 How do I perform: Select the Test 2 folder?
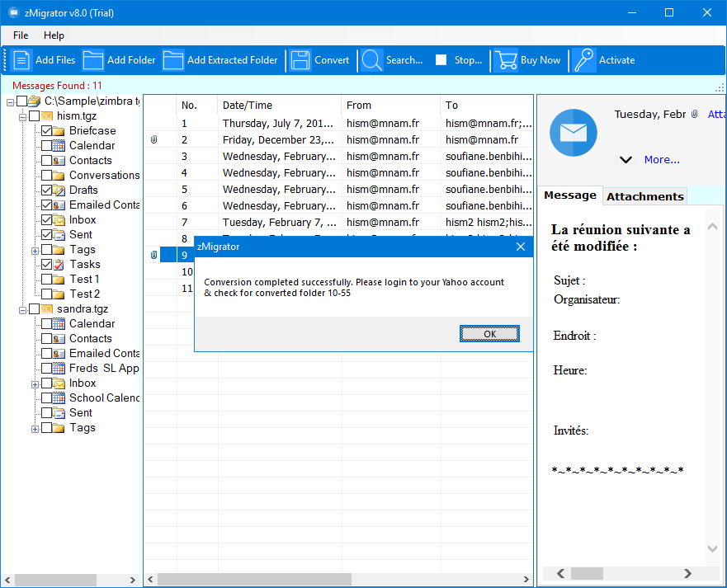pyautogui.click(x=84, y=294)
